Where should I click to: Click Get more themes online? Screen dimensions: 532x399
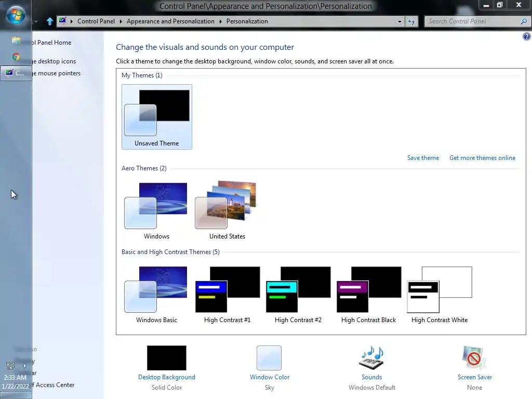[x=482, y=158]
